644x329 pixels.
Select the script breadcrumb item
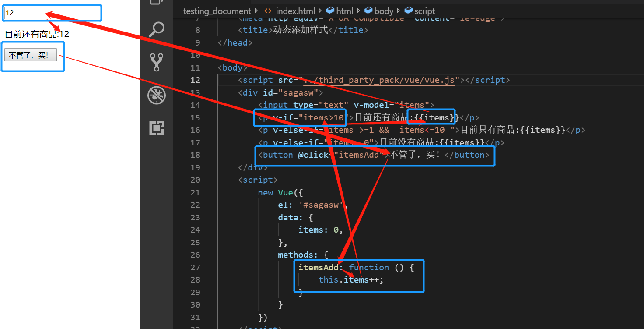tap(420, 11)
